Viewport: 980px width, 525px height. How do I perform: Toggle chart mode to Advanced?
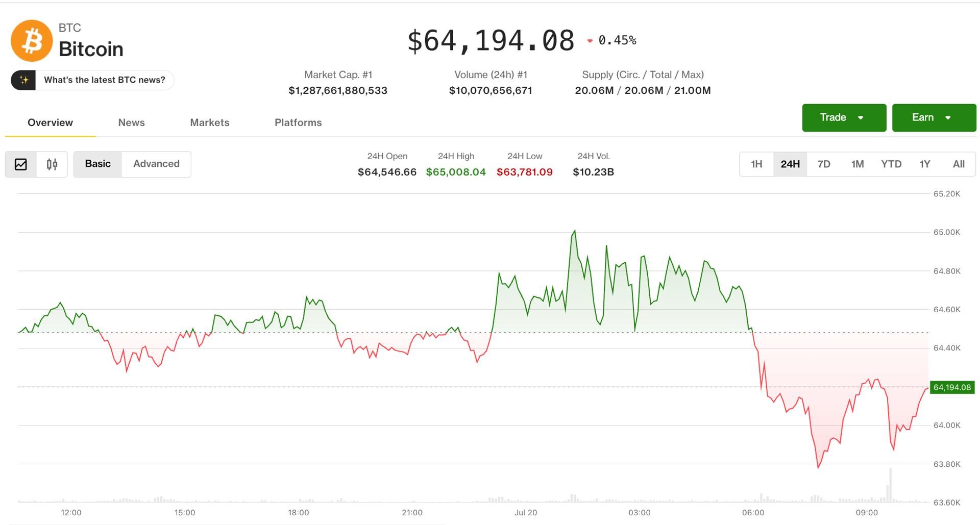tap(156, 164)
